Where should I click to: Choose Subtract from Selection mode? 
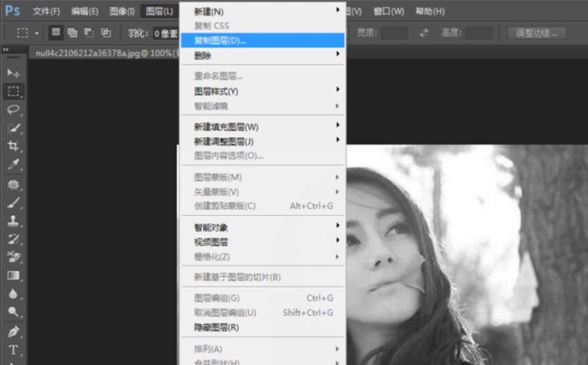pyautogui.click(x=89, y=33)
